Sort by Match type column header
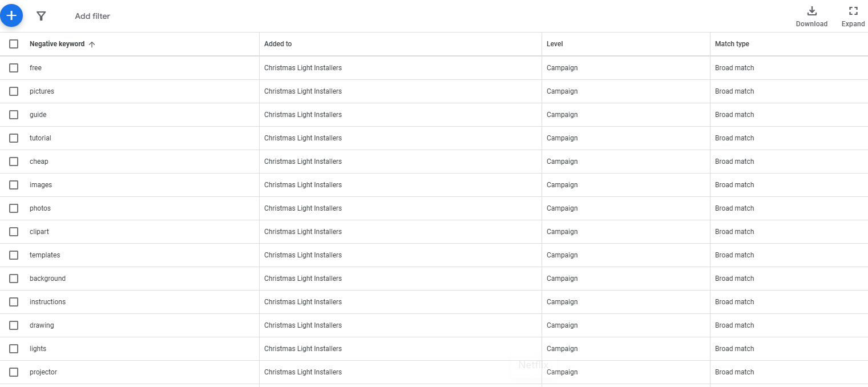The image size is (868, 387). coord(732,44)
